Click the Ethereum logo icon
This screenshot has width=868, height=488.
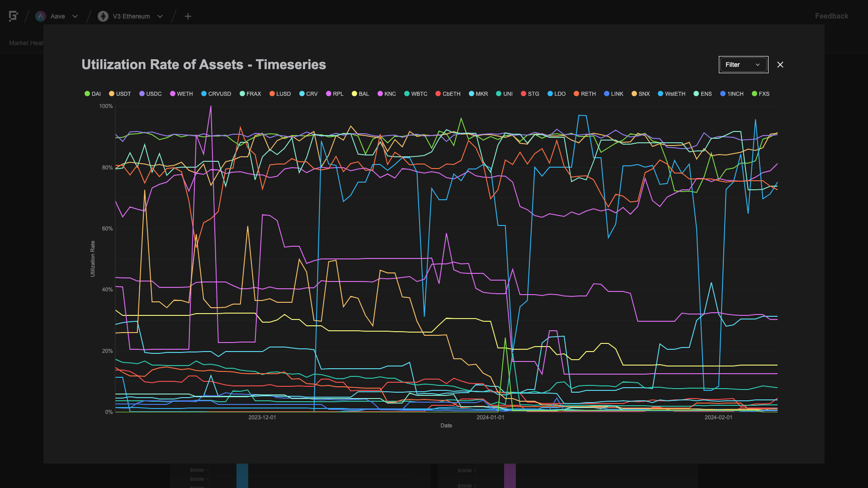pos(103,16)
